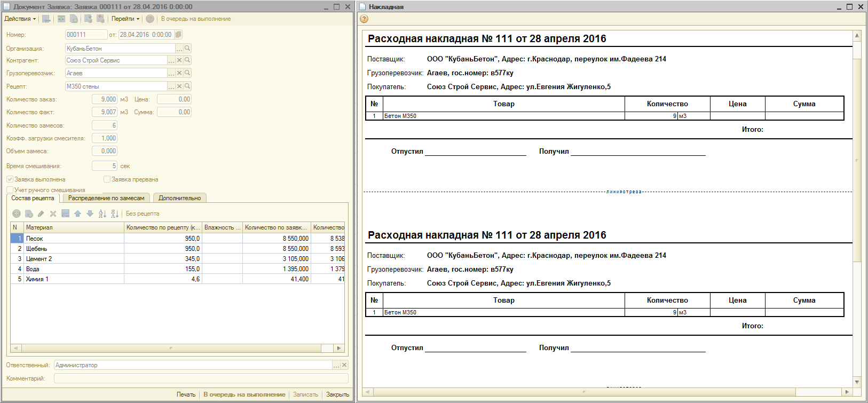Search the Контрагент field with magnifier
Screen dimensions: 868x403
tap(187, 60)
